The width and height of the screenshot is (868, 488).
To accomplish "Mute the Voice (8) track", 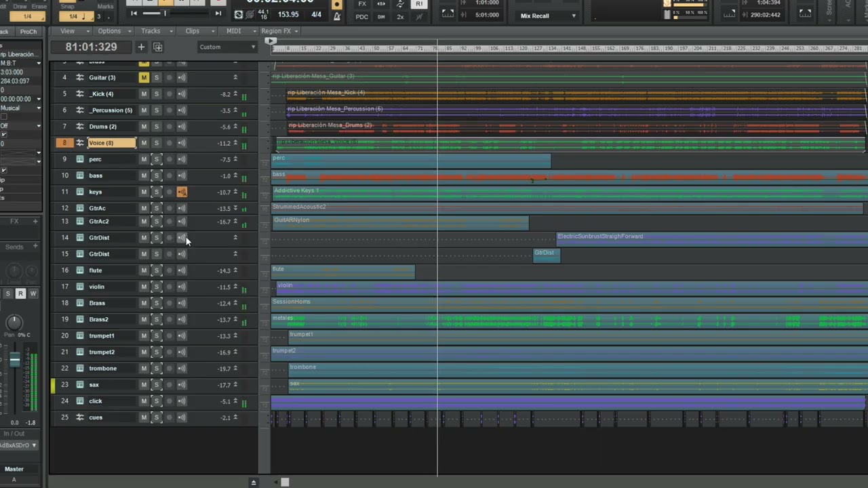I will (144, 142).
